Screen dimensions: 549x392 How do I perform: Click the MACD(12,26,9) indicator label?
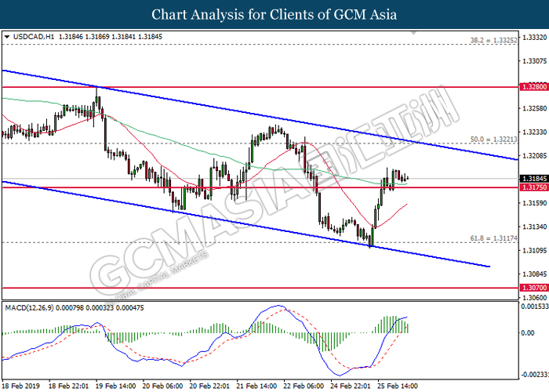pos(29,308)
